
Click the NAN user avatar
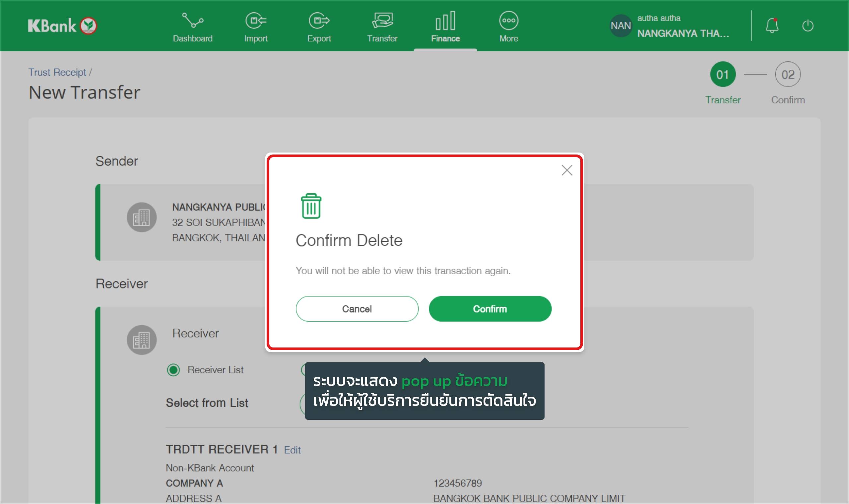[620, 26]
